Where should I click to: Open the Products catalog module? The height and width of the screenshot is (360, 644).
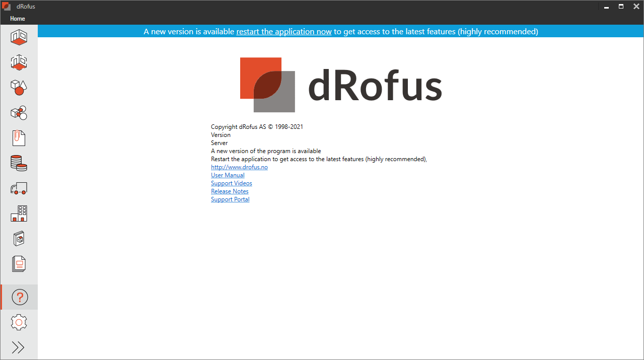click(19, 239)
